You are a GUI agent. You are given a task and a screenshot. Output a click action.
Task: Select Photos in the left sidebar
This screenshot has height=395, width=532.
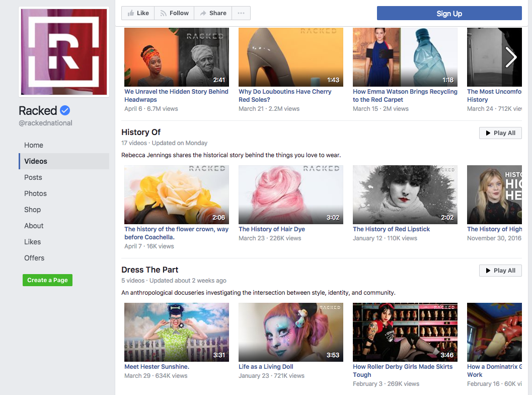35,193
